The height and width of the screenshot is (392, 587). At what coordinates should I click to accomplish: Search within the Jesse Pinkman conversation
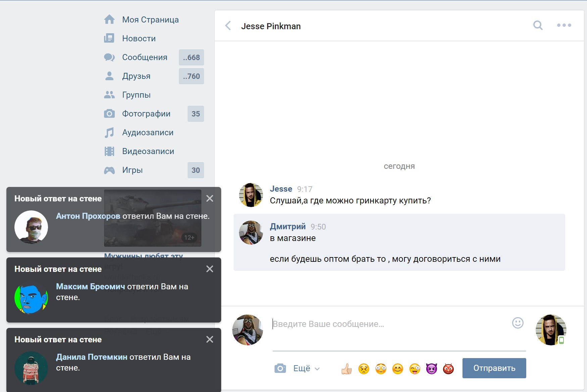click(x=538, y=25)
